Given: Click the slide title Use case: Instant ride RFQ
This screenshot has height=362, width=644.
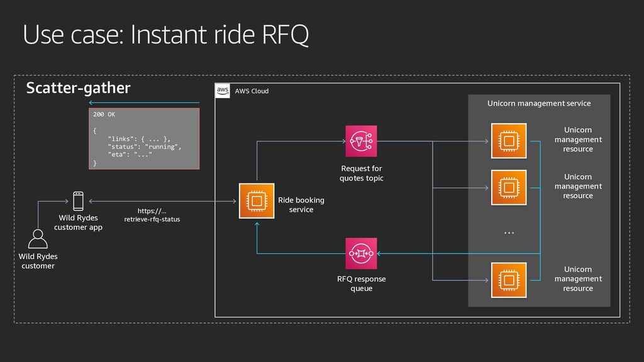Looking at the screenshot, I should pyautogui.click(x=165, y=35).
